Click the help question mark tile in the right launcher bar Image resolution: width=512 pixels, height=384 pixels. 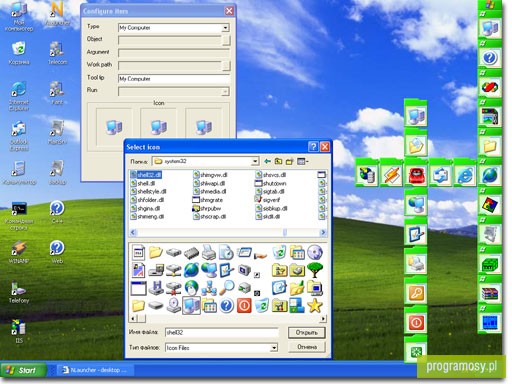(490, 57)
